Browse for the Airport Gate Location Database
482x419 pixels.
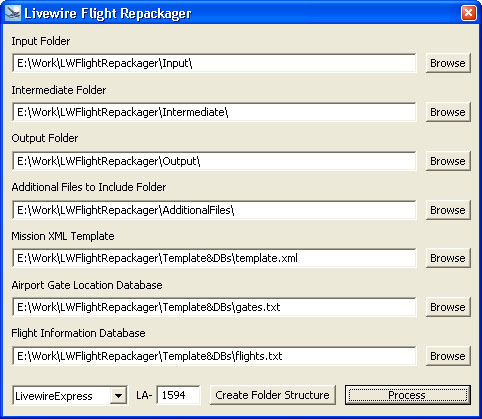pos(448,307)
